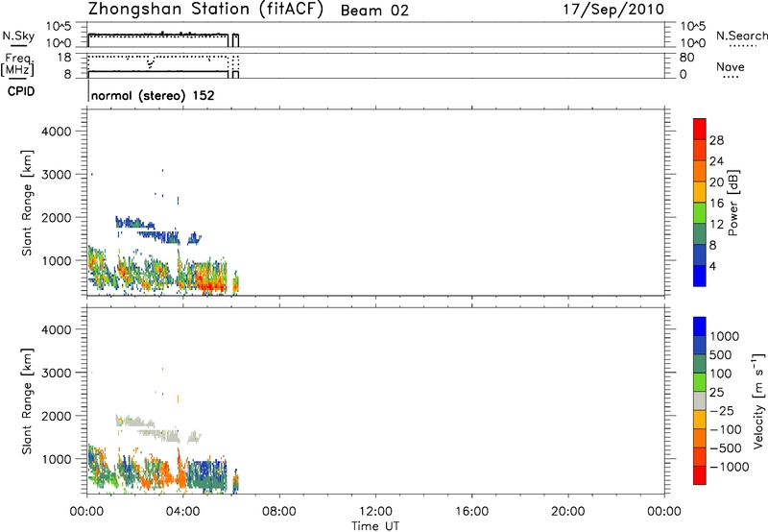
Task: Click the Zhongshan Station (fitACF) title
Action: 205,10
